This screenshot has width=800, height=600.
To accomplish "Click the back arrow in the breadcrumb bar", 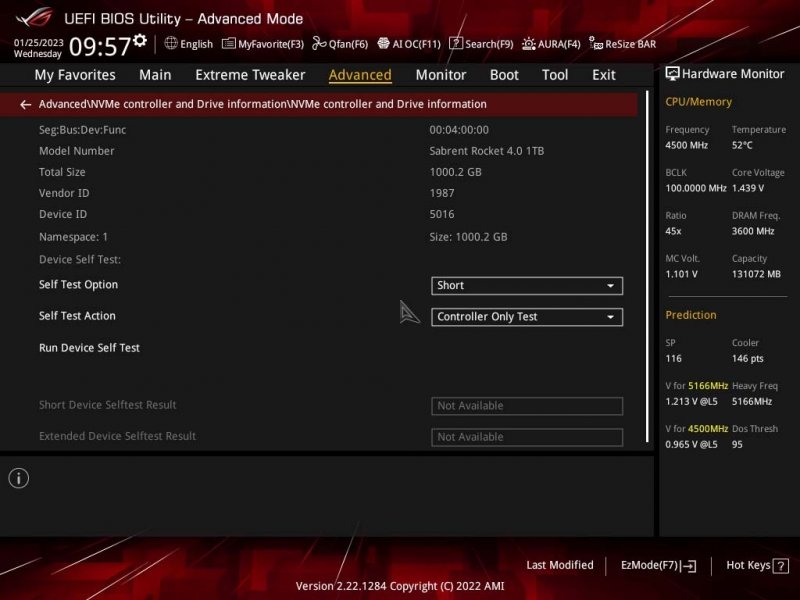I will coord(25,105).
